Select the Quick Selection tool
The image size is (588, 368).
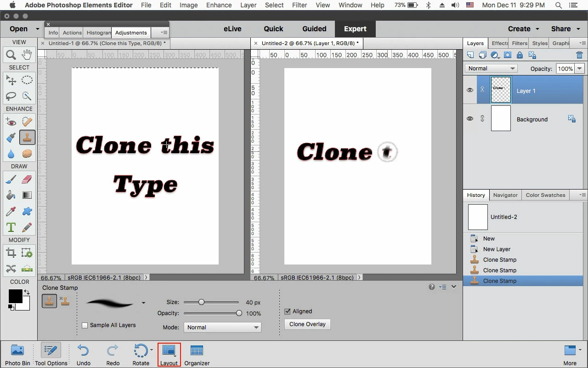click(x=27, y=96)
